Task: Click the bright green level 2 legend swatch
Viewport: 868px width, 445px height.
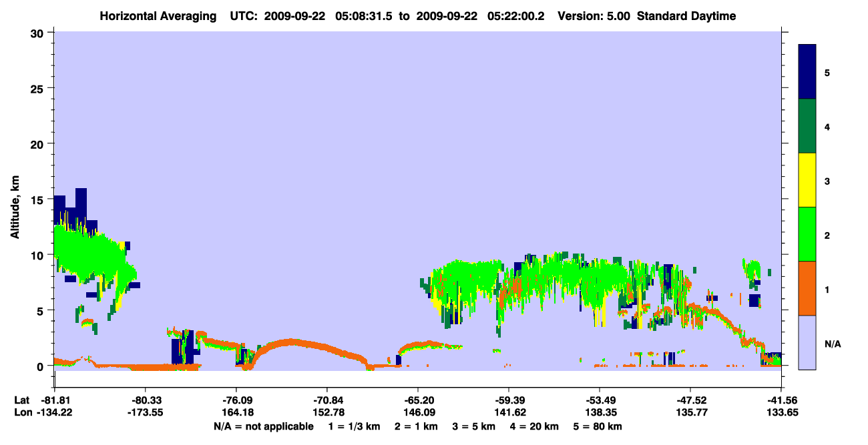Action: 807,234
